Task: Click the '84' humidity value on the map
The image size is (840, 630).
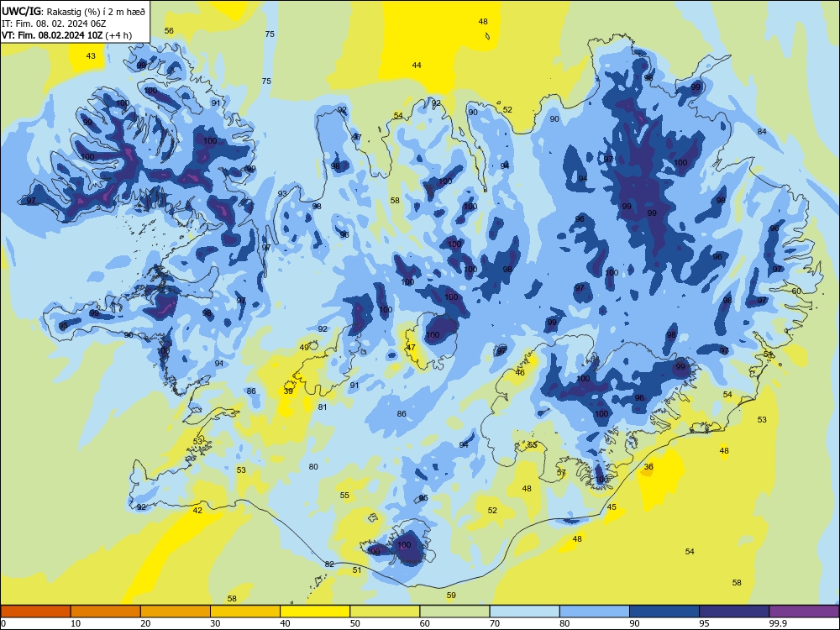Action: point(762,131)
